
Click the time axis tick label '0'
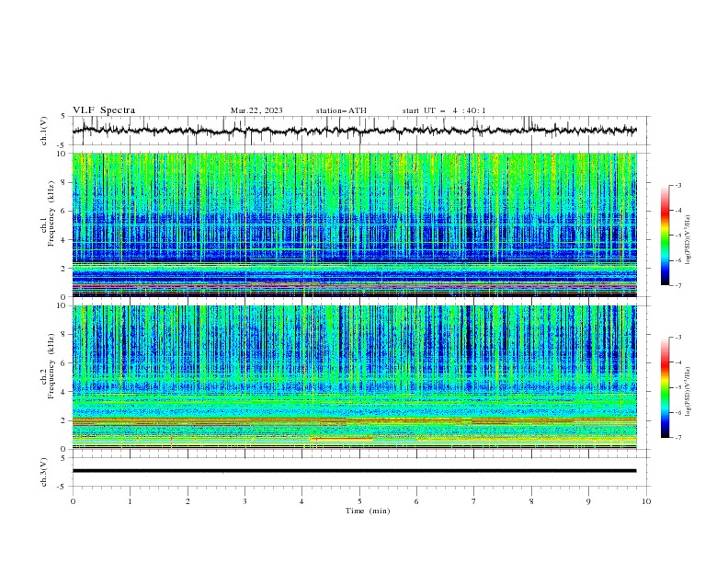pyautogui.click(x=73, y=501)
